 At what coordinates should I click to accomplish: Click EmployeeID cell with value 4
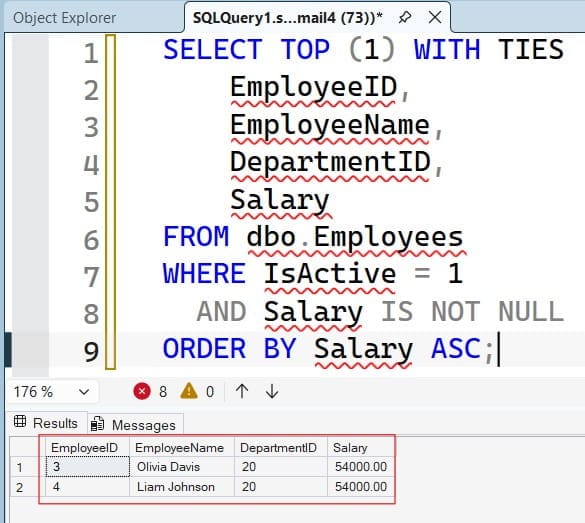(87, 487)
